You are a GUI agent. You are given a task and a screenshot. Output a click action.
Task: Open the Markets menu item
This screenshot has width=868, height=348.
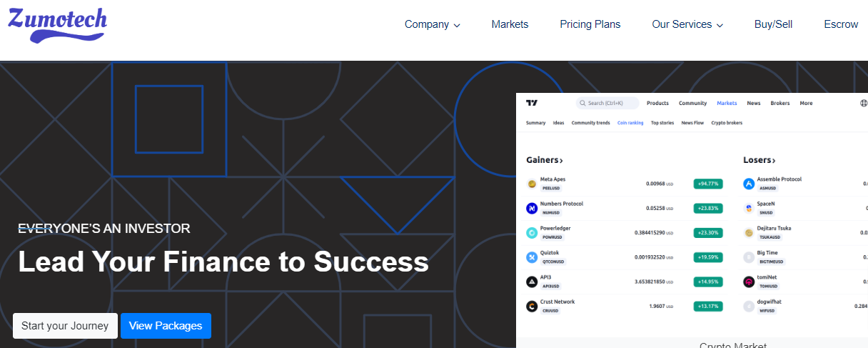pyautogui.click(x=510, y=24)
